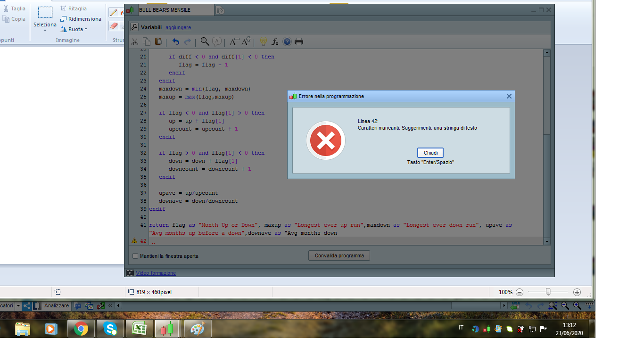This screenshot has width=644, height=362.
Task: Open the File Explorer folder in taskbar
Action: tap(23, 329)
